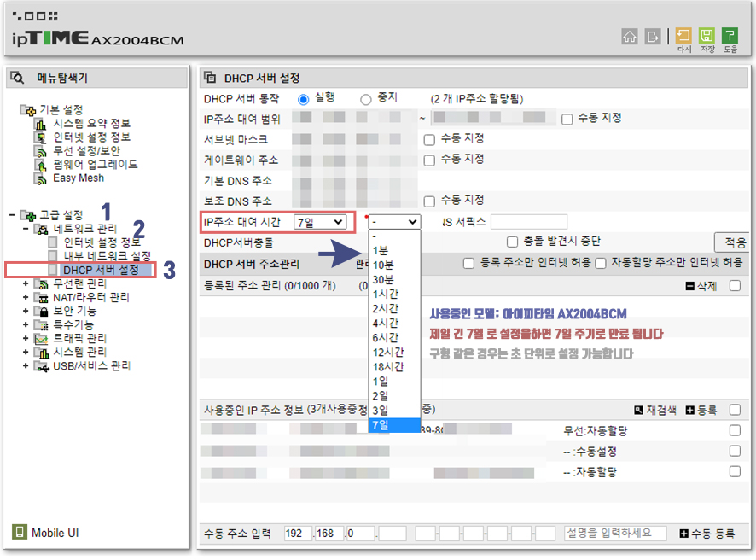Click the 수동 등록 plus icon
The width and height of the screenshot is (756, 560).
point(683,533)
